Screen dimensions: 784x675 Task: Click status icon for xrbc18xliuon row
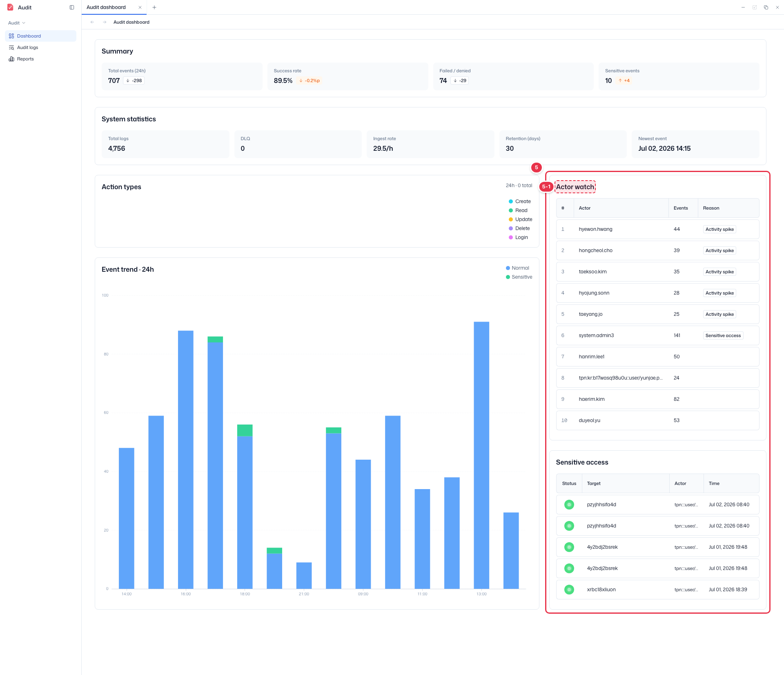click(569, 590)
